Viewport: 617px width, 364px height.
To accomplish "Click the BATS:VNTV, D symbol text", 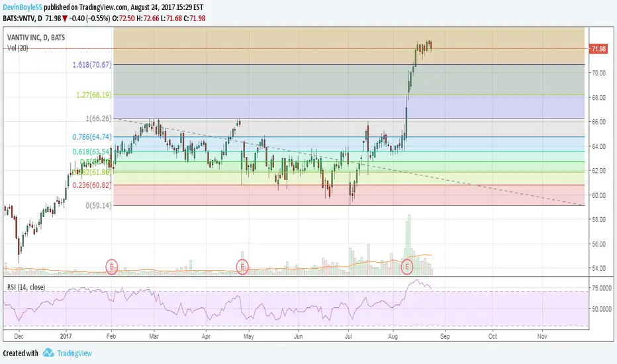I will point(23,18).
